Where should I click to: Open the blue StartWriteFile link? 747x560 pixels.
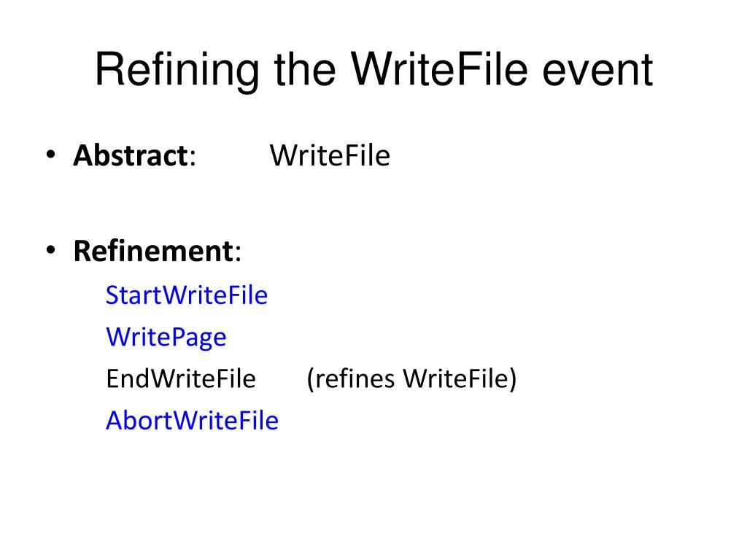coord(187,295)
